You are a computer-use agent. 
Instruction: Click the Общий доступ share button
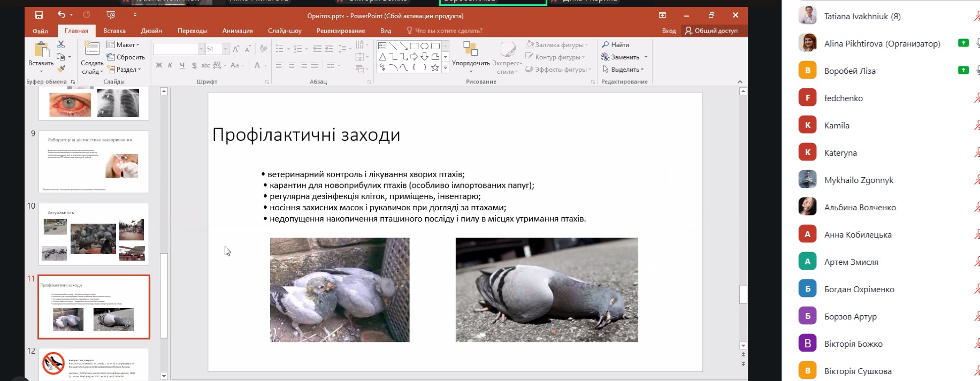(711, 31)
